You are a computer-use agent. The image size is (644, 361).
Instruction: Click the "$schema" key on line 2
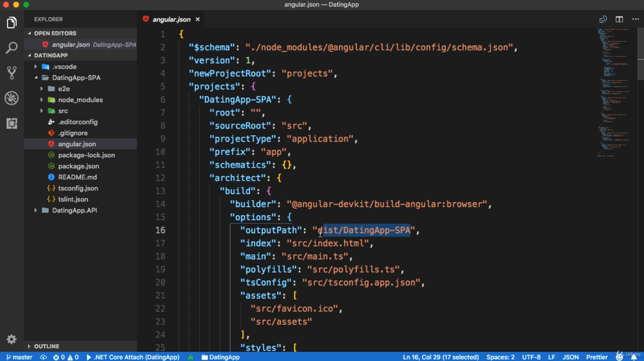coord(211,47)
